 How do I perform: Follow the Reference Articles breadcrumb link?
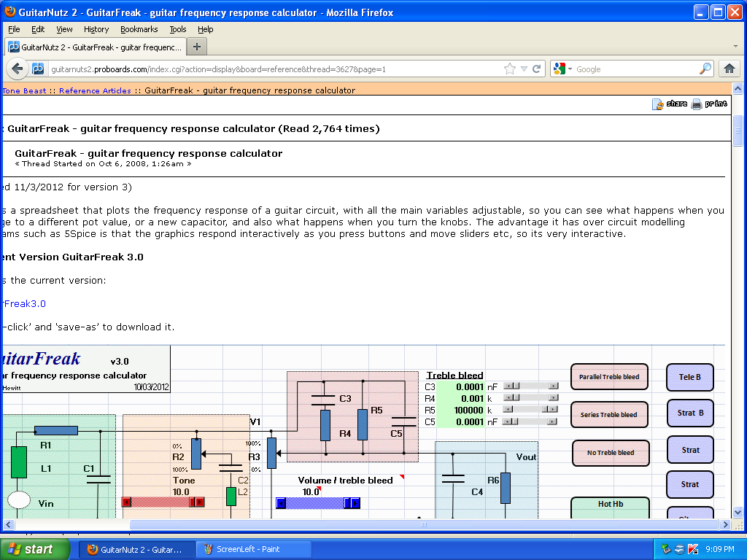95,90
